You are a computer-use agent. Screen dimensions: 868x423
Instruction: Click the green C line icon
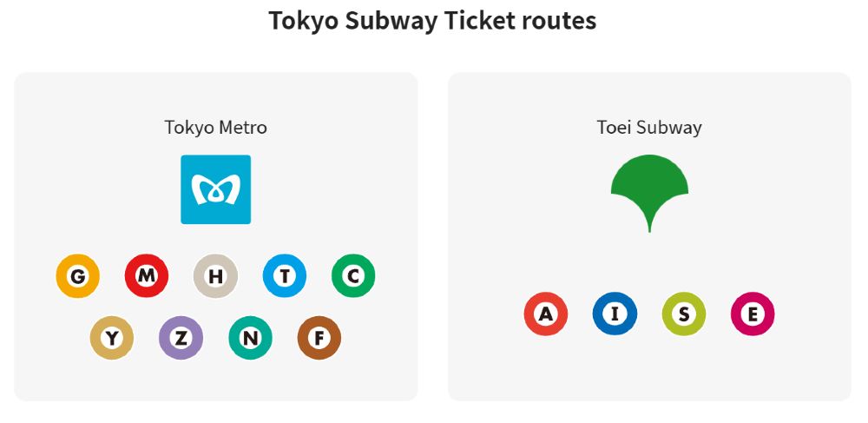[x=353, y=277]
